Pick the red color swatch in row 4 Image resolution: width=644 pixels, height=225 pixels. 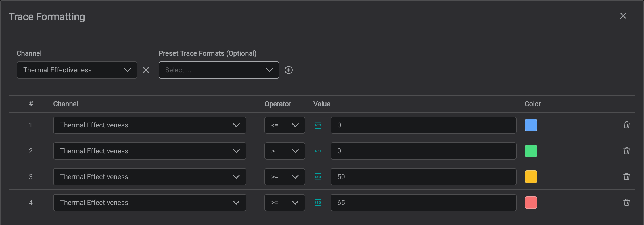point(531,203)
